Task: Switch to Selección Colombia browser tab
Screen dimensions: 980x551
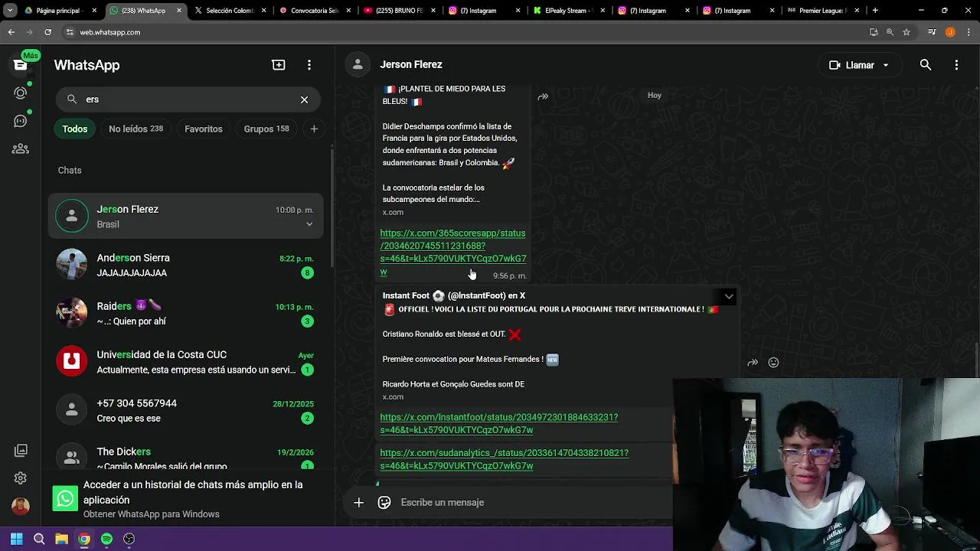Action: [230, 11]
